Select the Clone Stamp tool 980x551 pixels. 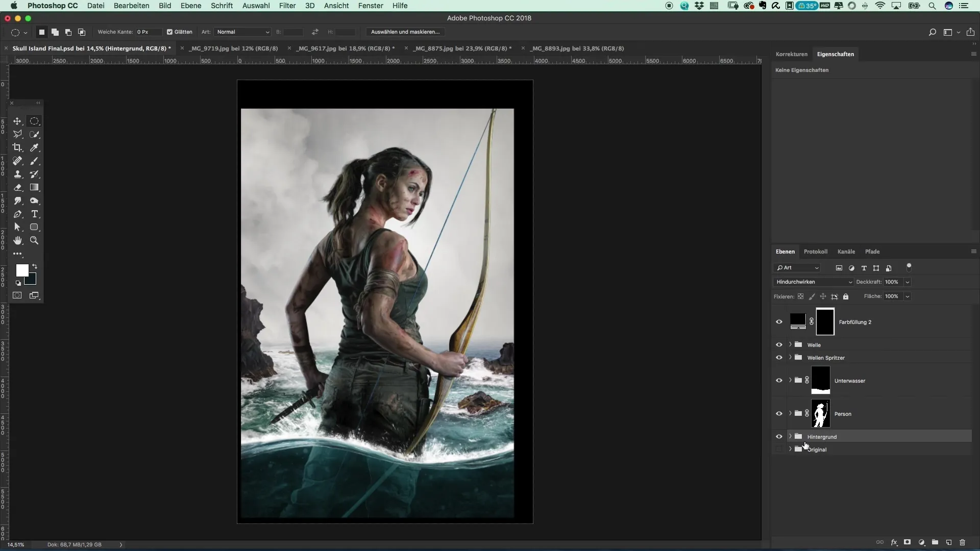click(x=17, y=174)
